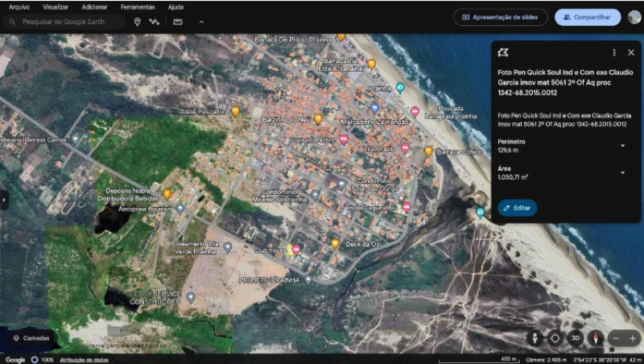Screen dimensions: 644x364
Task: Click the my location target icon
Action: [555, 338]
